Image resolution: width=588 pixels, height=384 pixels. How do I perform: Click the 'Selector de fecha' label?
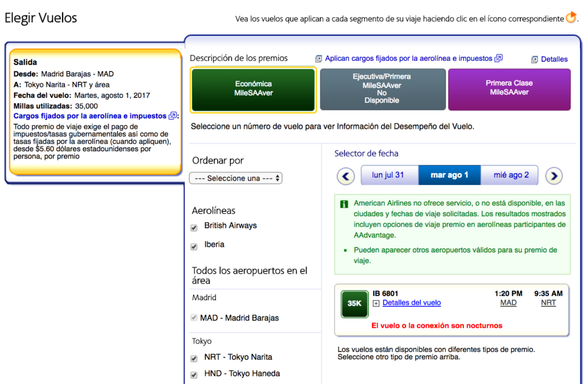pyautogui.click(x=366, y=153)
